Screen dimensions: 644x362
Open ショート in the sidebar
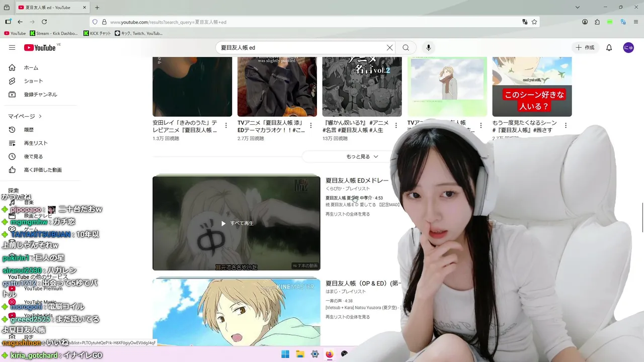pos(33,81)
